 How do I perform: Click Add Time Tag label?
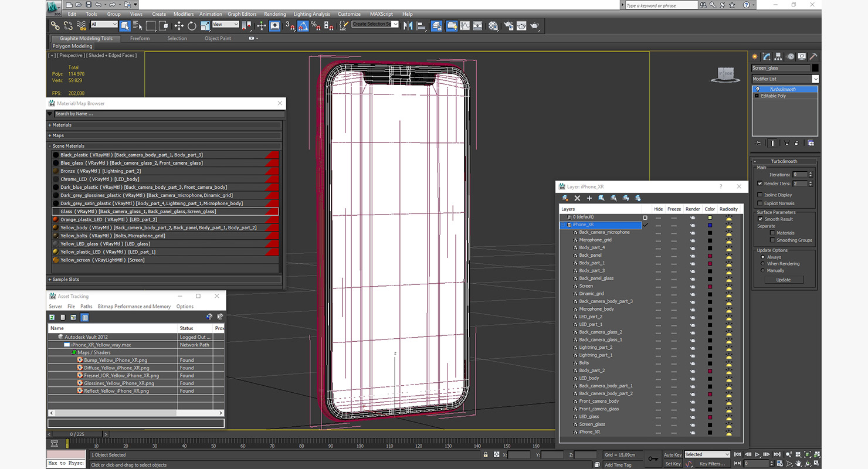tap(618, 465)
